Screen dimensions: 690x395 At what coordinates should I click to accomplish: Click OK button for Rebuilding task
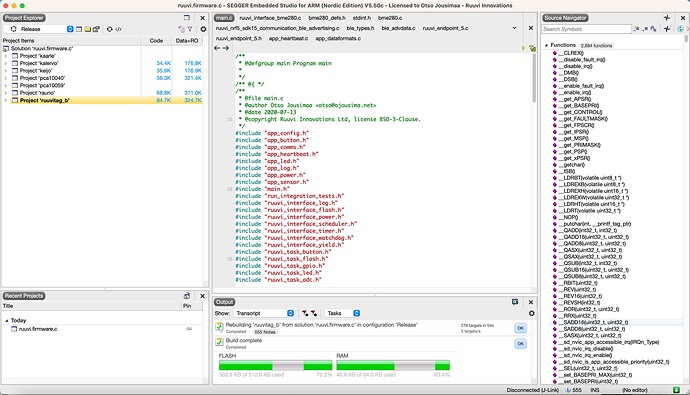point(521,328)
